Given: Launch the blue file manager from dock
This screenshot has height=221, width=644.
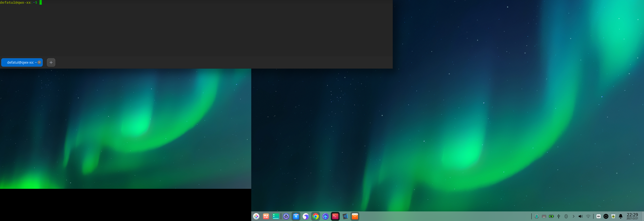Looking at the screenshot, I should click(x=296, y=217).
